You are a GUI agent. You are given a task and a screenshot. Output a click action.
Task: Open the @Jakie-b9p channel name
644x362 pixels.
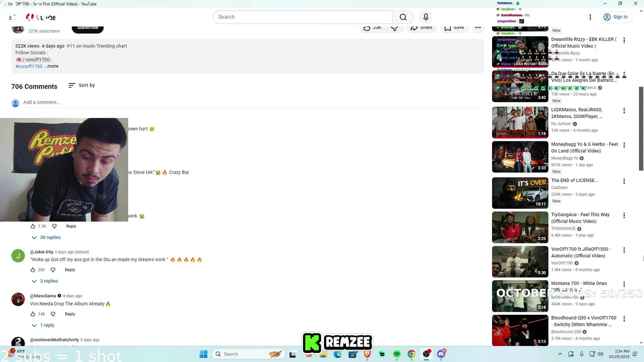pyautogui.click(x=41, y=252)
